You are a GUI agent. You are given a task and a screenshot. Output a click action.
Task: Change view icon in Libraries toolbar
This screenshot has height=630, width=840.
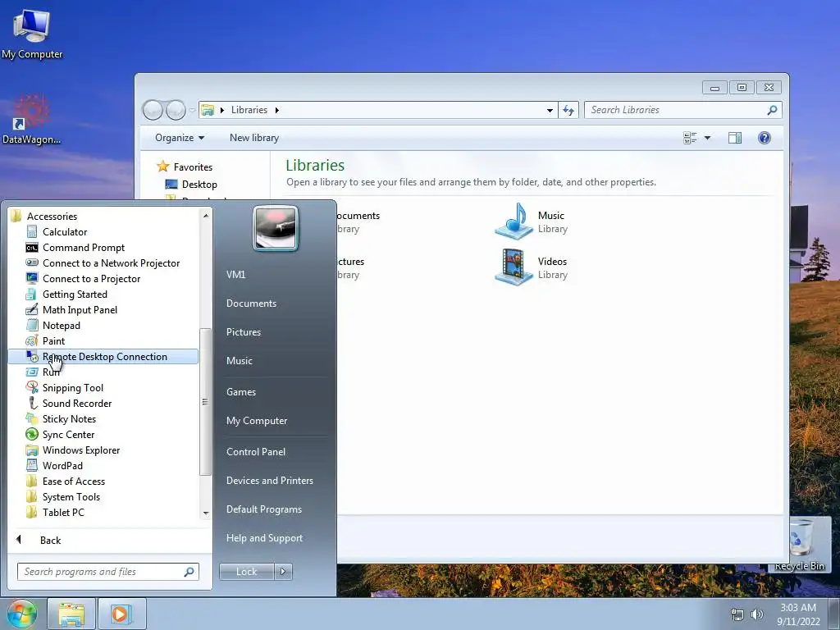[x=690, y=138]
